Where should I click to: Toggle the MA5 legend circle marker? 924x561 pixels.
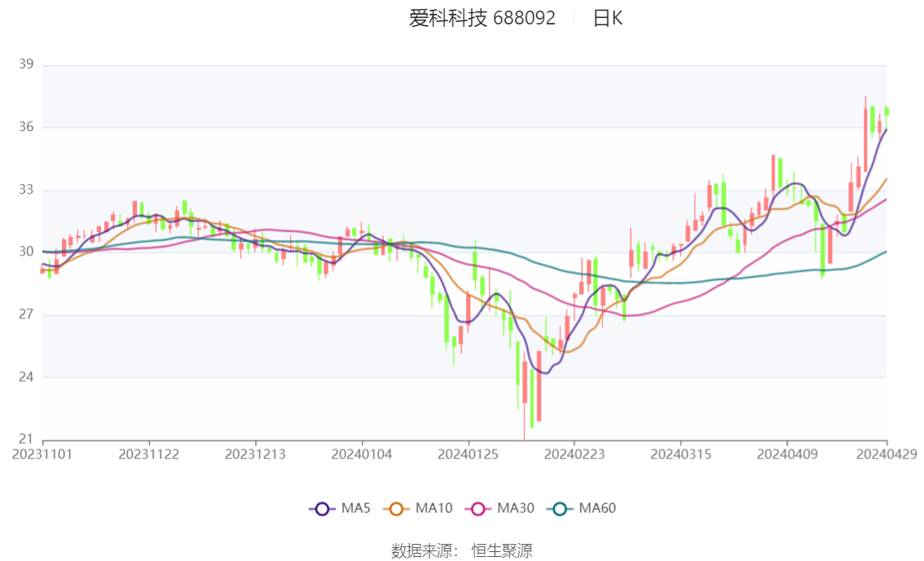322,509
